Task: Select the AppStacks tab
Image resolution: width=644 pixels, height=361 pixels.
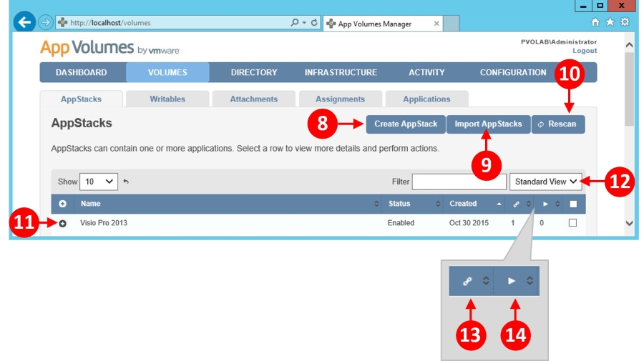Action: [81, 99]
